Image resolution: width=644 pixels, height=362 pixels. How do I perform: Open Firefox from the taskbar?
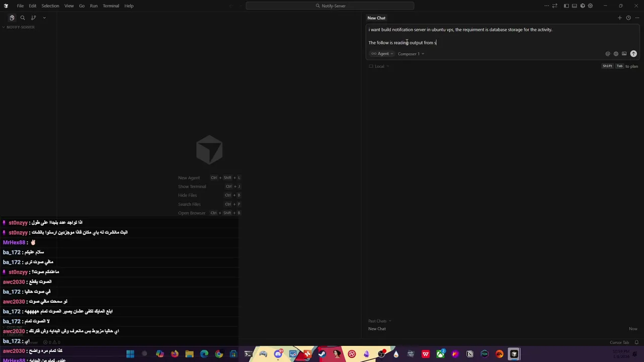175,354
